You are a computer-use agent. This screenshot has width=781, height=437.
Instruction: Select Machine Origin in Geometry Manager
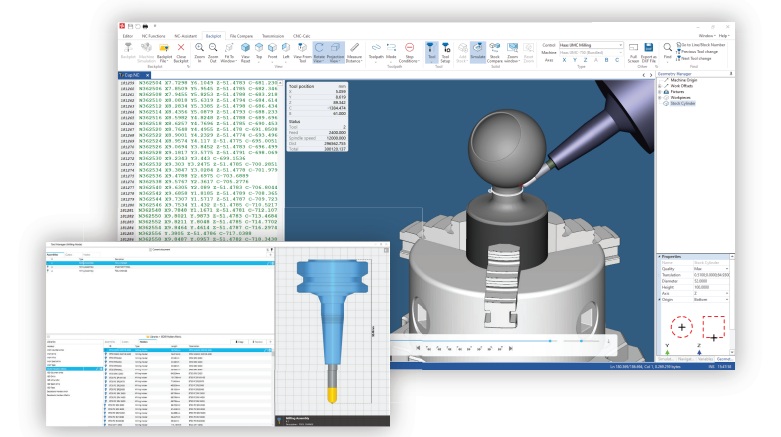point(683,80)
